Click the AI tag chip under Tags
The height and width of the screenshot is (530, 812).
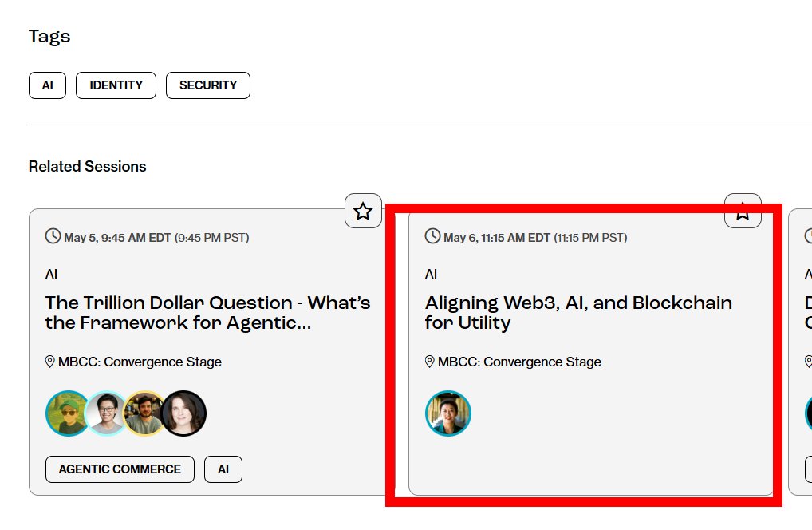[47, 85]
